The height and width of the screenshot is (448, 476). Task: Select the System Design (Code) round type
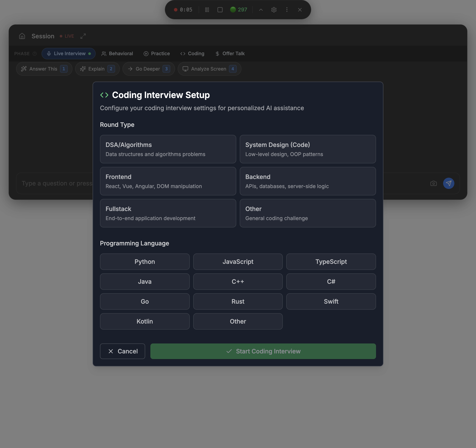308,149
